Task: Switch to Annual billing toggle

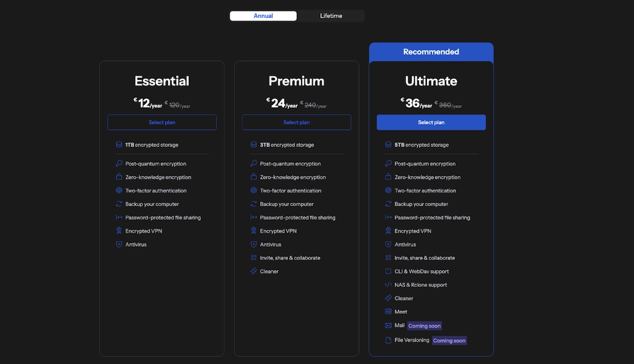Action: [263, 16]
